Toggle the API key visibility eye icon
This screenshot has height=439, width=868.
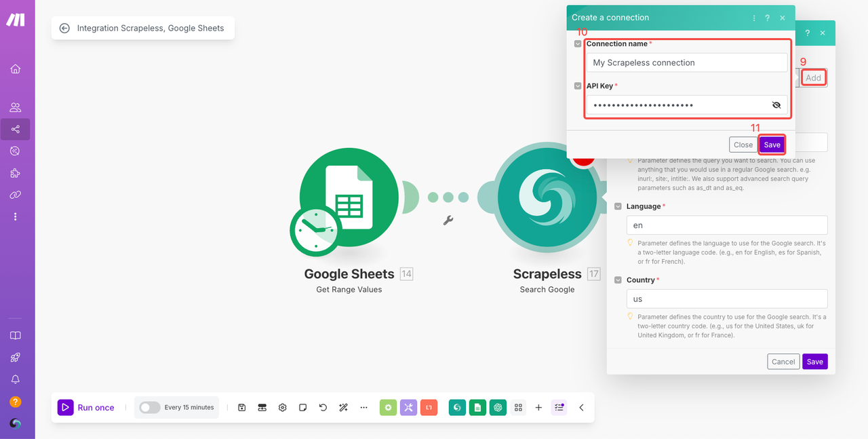click(x=776, y=105)
